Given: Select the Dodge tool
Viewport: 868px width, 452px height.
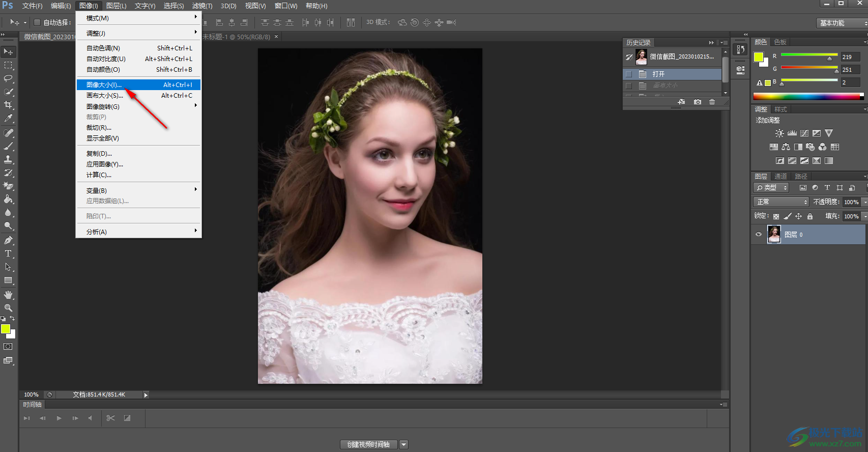Looking at the screenshot, I should coord(9,225).
